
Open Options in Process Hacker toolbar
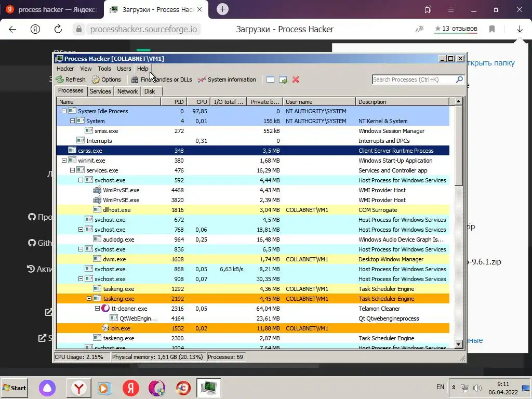click(x=106, y=79)
